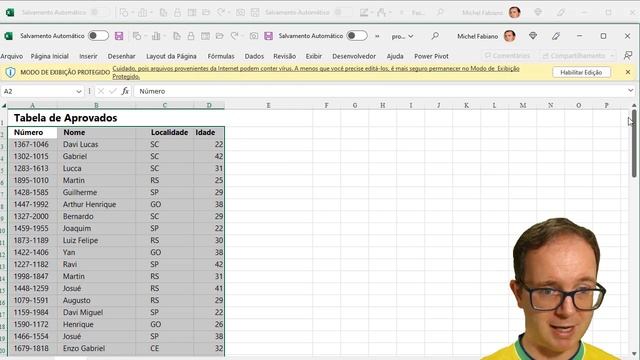Switch to the Desenhar tab
This screenshot has height=360, width=640.
(x=121, y=56)
